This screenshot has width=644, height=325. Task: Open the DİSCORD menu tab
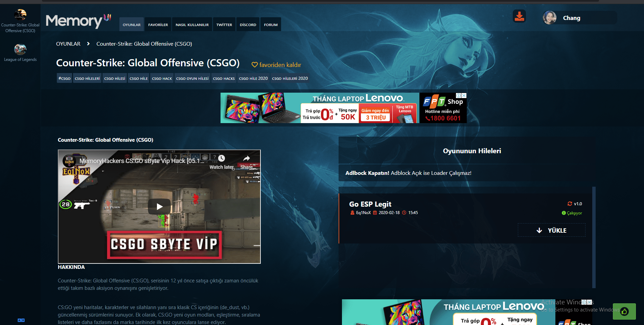point(248,24)
